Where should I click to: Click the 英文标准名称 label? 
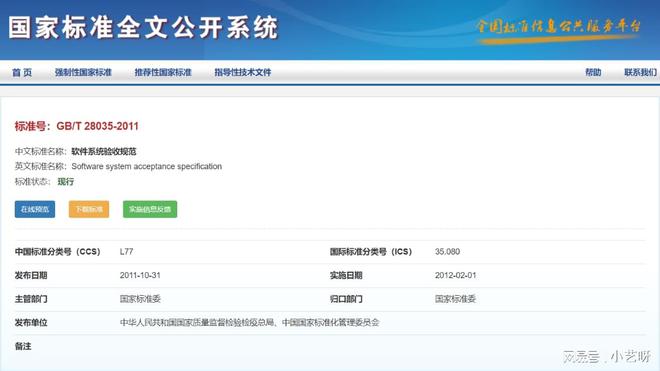coord(41,166)
